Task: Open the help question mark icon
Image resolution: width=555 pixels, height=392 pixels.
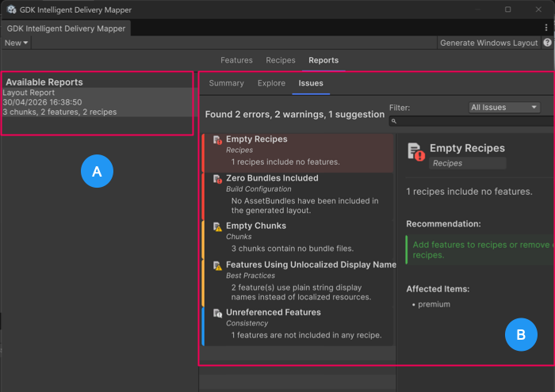Action: [547, 43]
